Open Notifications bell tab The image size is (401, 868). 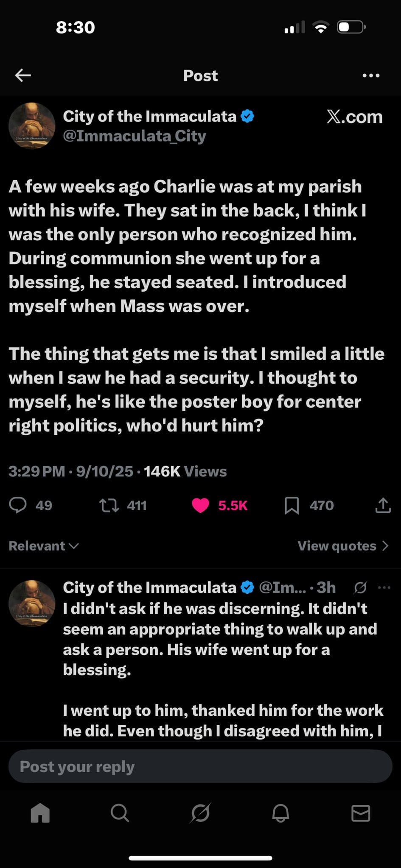click(x=280, y=813)
